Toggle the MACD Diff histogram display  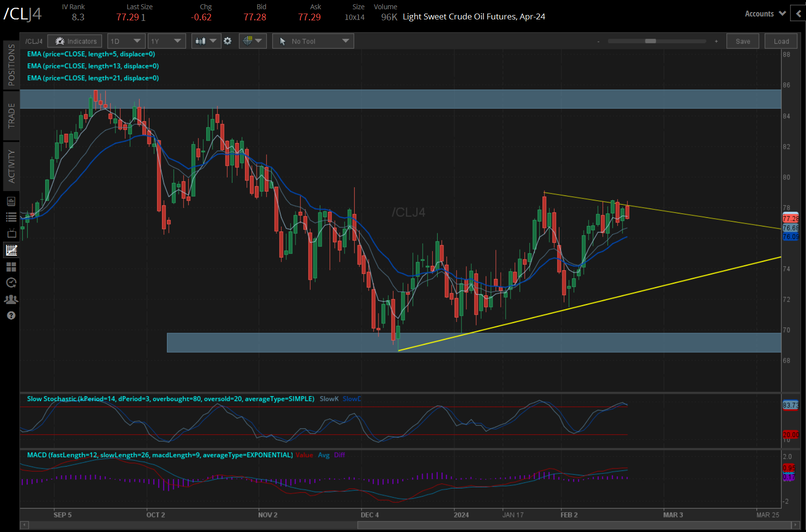coord(340,455)
